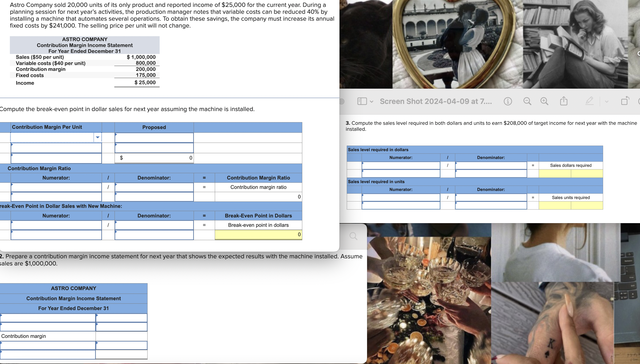The image size is (640, 364).
Task: Click the Break-Even numerator input field
Action: [x=56, y=225]
